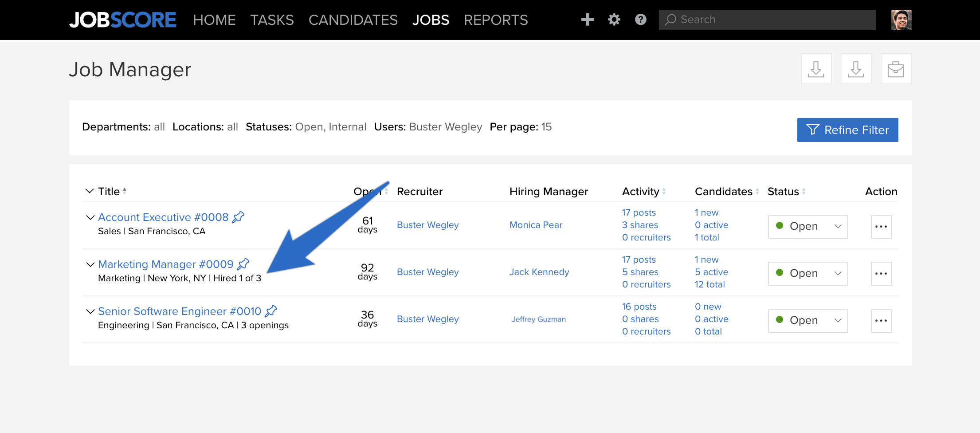This screenshot has height=433, width=980.
Task: Click the plus add icon in header
Action: (587, 20)
